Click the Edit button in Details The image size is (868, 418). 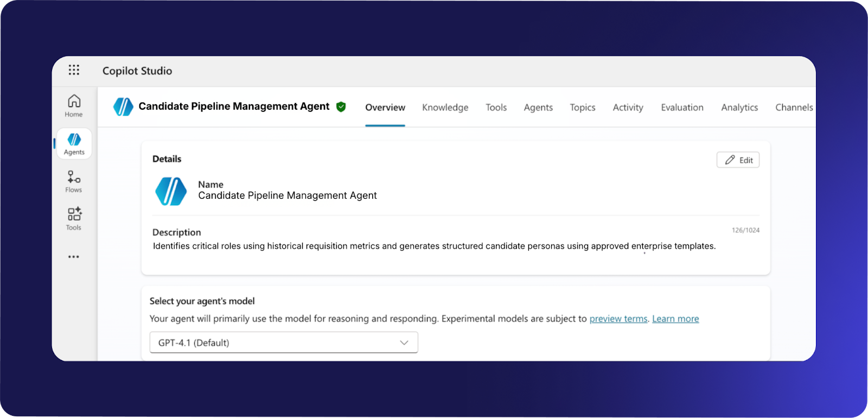tap(738, 160)
